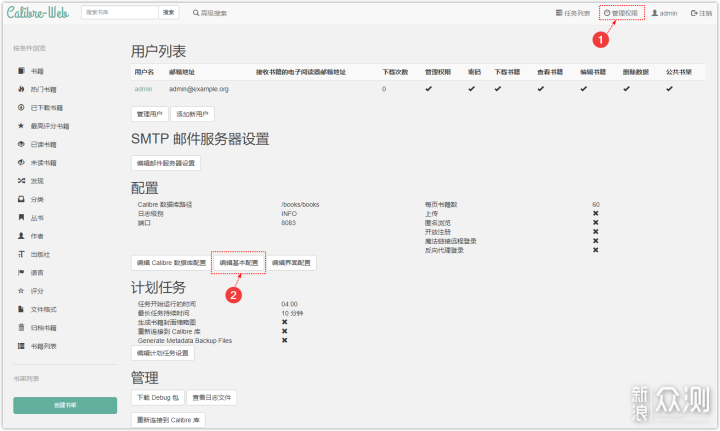This screenshot has height=431, width=720.
Task: Click the 8083 port value
Action: click(x=289, y=223)
